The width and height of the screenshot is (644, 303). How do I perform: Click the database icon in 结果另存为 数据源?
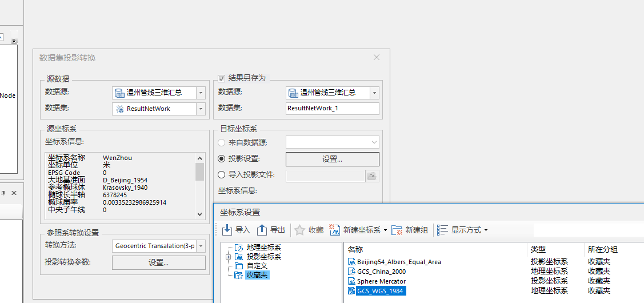tap(293, 93)
